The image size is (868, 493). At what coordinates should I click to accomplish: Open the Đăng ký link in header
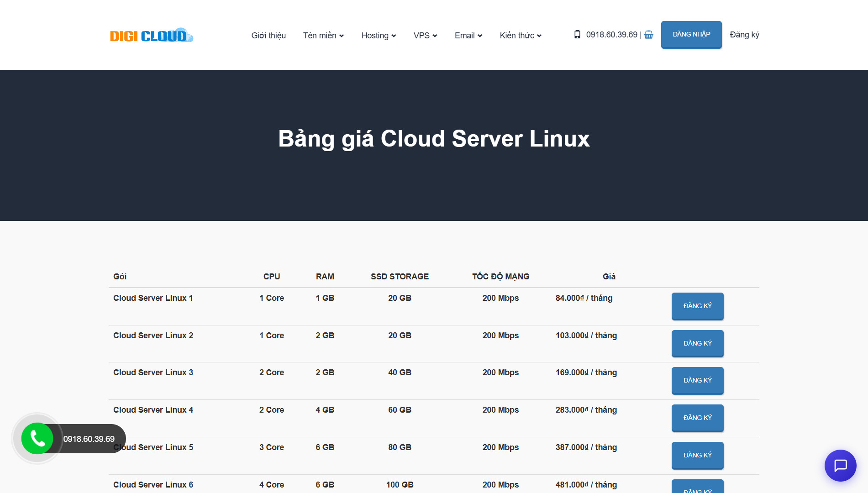[744, 35]
